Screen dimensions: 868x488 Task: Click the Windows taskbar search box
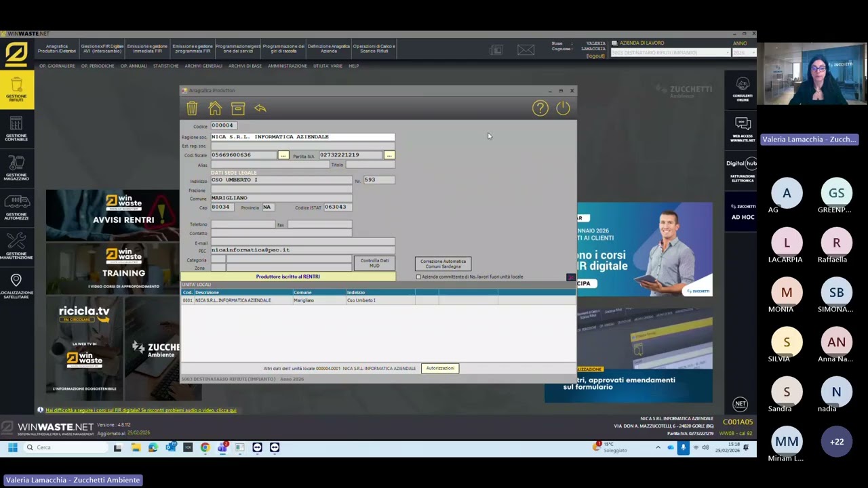point(65,447)
